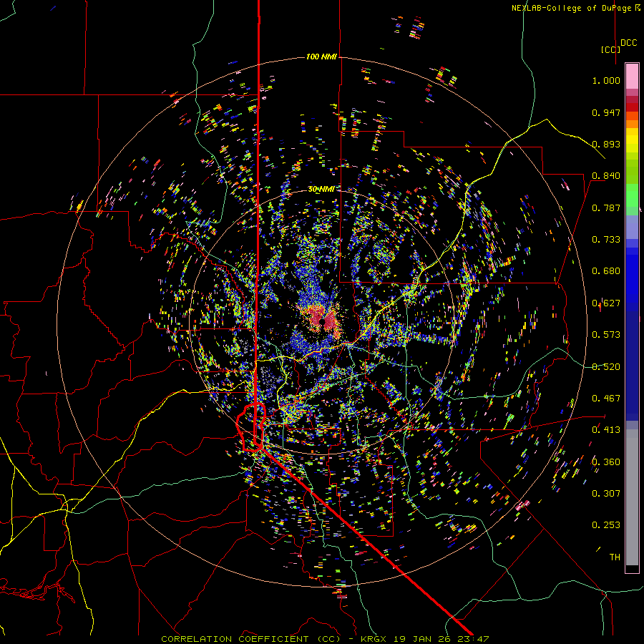Click the 0.253 scale value

(x=606, y=525)
